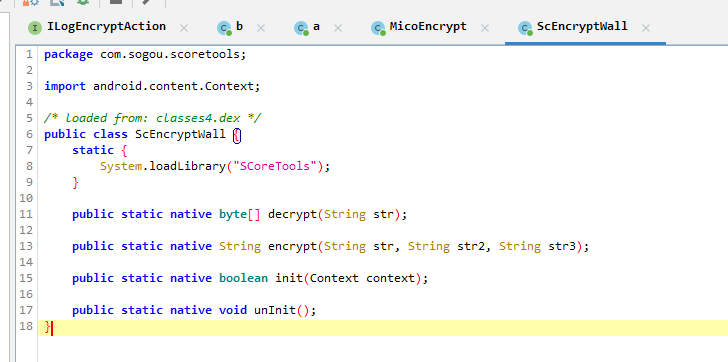Close the tab named b
728x362 pixels.
[261, 28]
